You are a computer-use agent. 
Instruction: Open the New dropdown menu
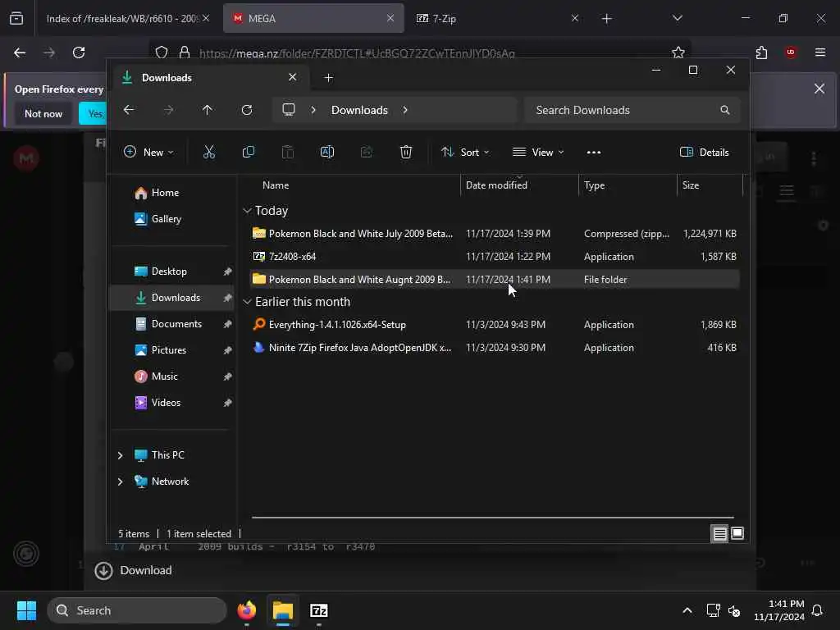point(148,152)
